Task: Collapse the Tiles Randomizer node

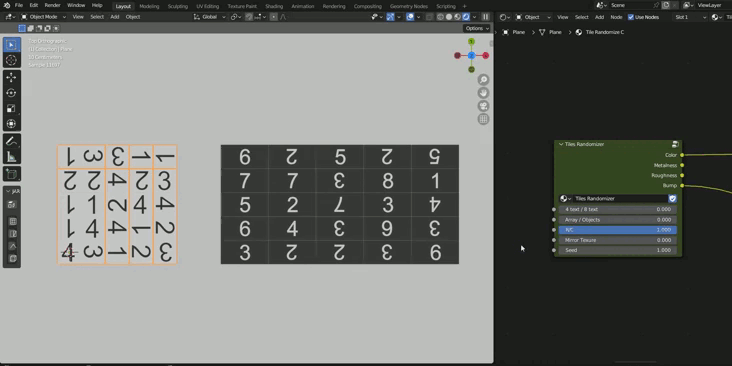Action: coord(561,144)
